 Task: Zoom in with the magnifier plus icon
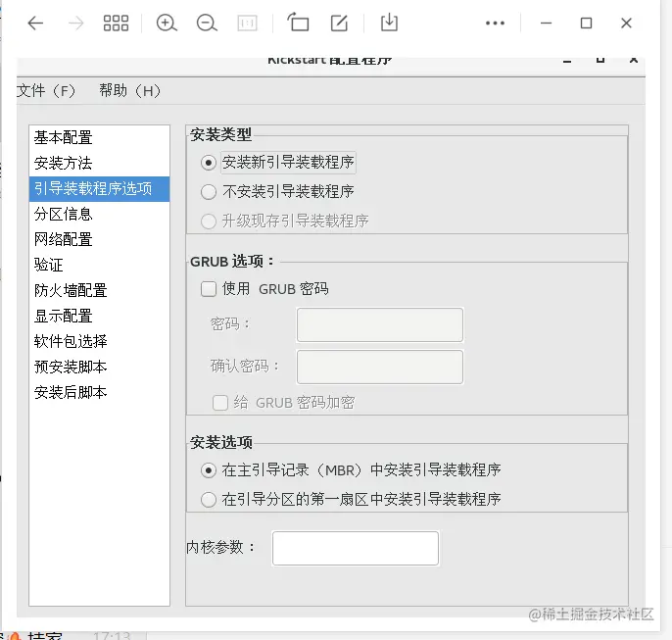pyautogui.click(x=167, y=24)
